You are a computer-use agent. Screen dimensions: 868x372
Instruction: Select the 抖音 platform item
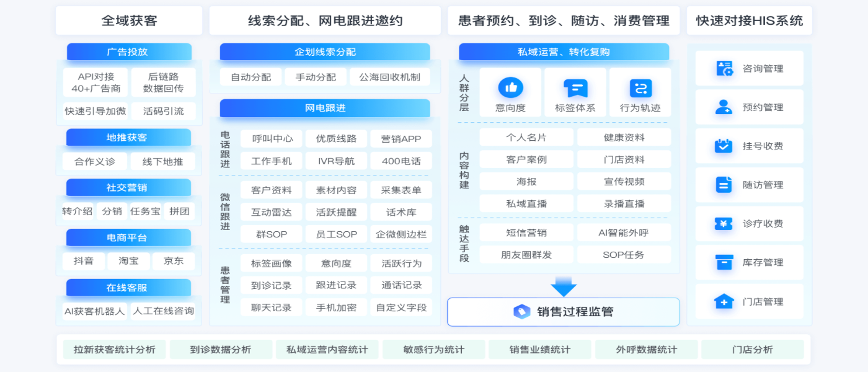(84, 261)
